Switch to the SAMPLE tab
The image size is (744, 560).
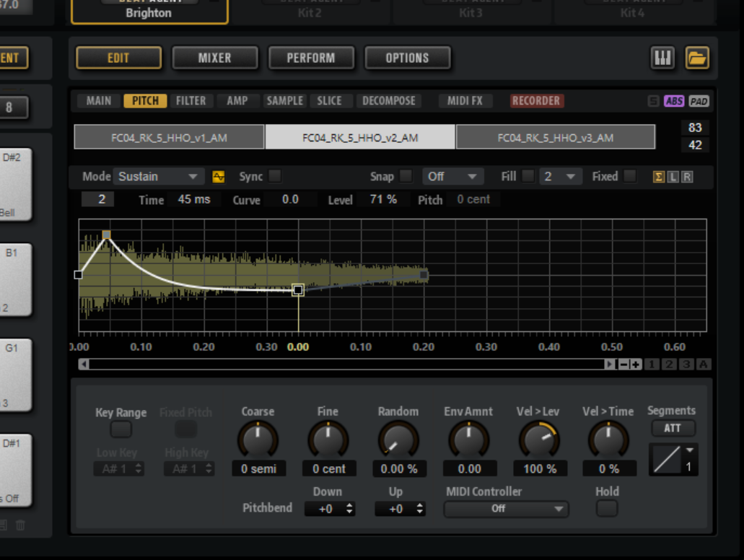pyautogui.click(x=285, y=100)
